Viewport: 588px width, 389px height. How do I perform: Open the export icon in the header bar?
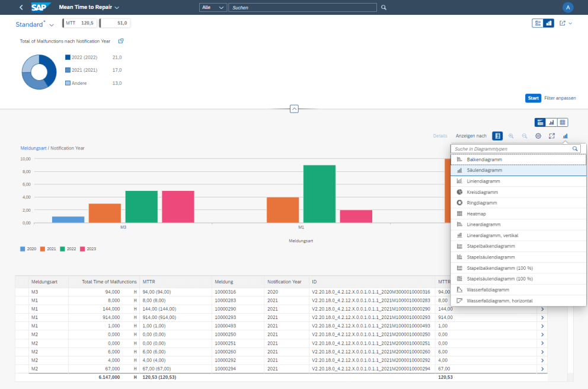(562, 23)
